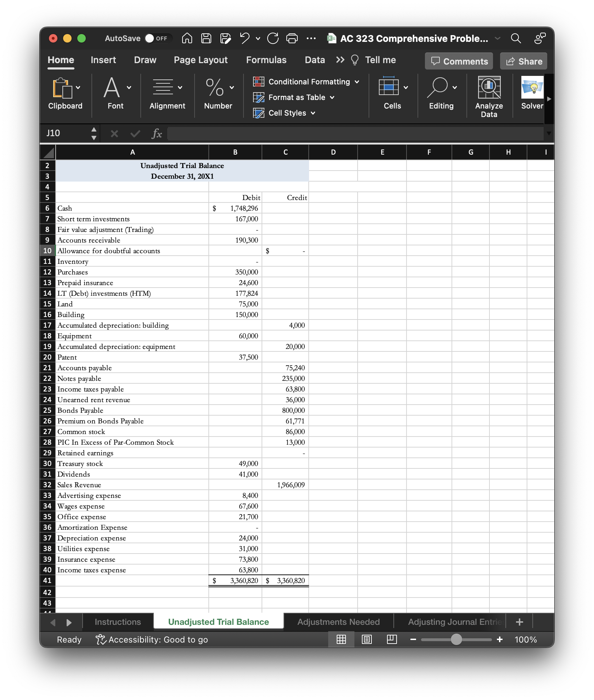Open the Editing group menu
Image resolution: width=594 pixels, height=700 pixels.
point(442,94)
